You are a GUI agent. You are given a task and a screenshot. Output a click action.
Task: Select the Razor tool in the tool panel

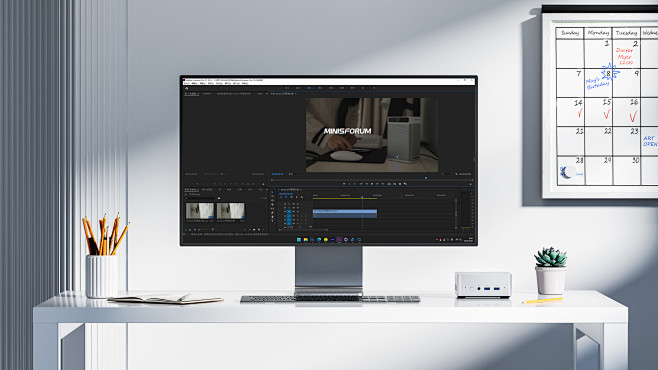point(272,204)
